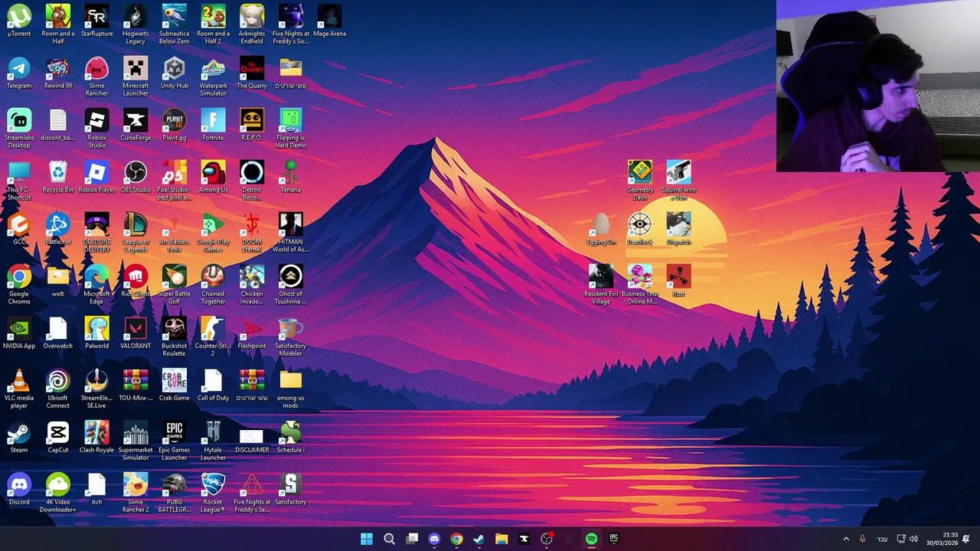Select the CurseForge desktop shortcut
Viewport: 980px width, 551px height.
[136, 126]
